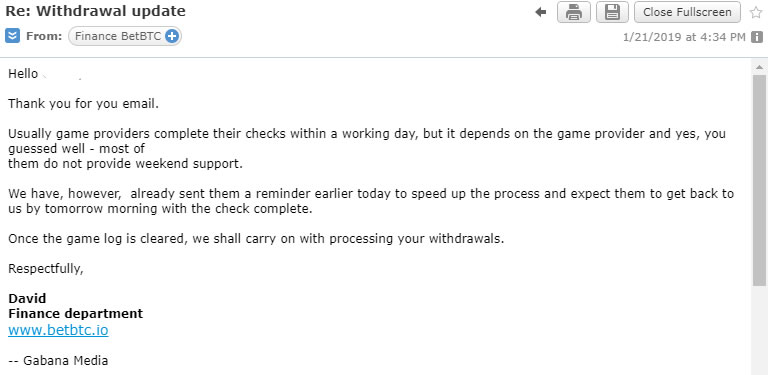
Task: Click the Respectfully, closing line
Action: point(46,269)
